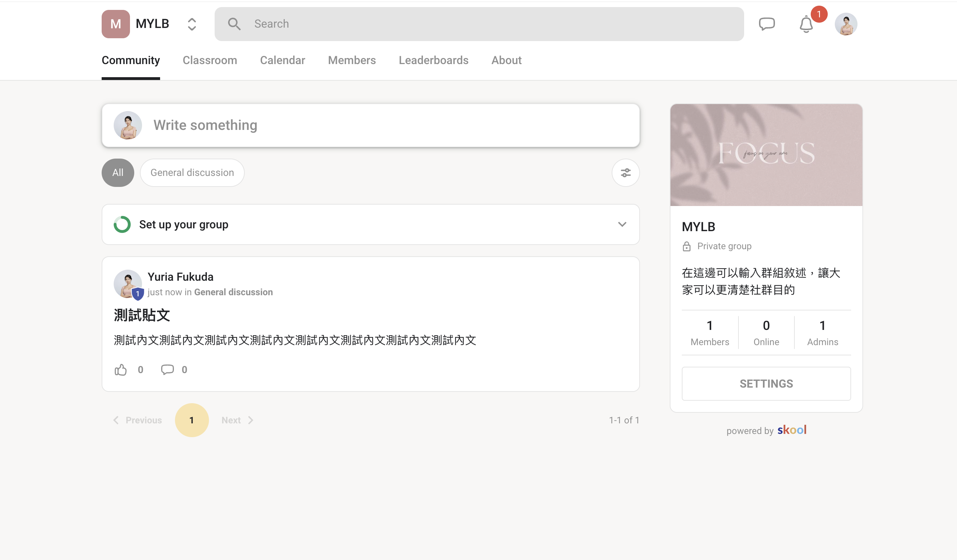Click the avatar in the Write something box
This screenshot has height=560, width=957.
pos(128,125)
